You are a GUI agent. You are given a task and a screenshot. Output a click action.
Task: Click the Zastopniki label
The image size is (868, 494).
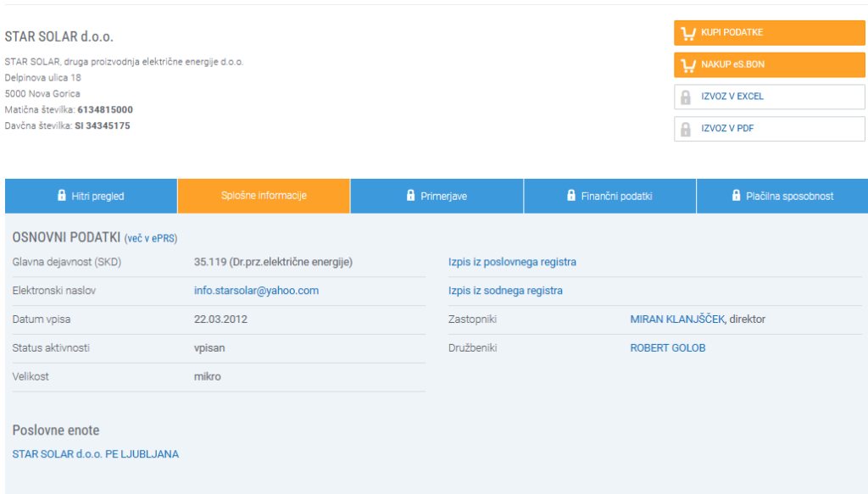(472, 319)
